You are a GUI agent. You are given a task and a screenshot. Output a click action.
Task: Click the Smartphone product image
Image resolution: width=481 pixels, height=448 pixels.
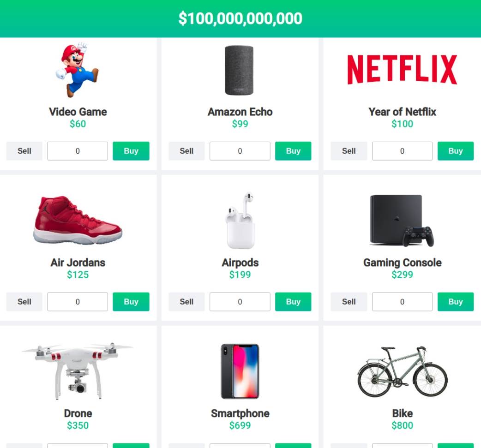(240, 371)
